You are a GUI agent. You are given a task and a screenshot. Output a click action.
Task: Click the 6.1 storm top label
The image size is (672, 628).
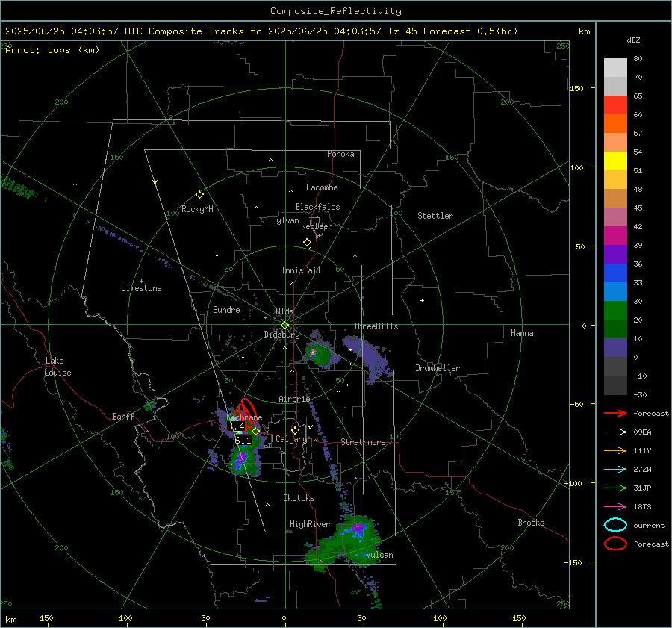243,441
